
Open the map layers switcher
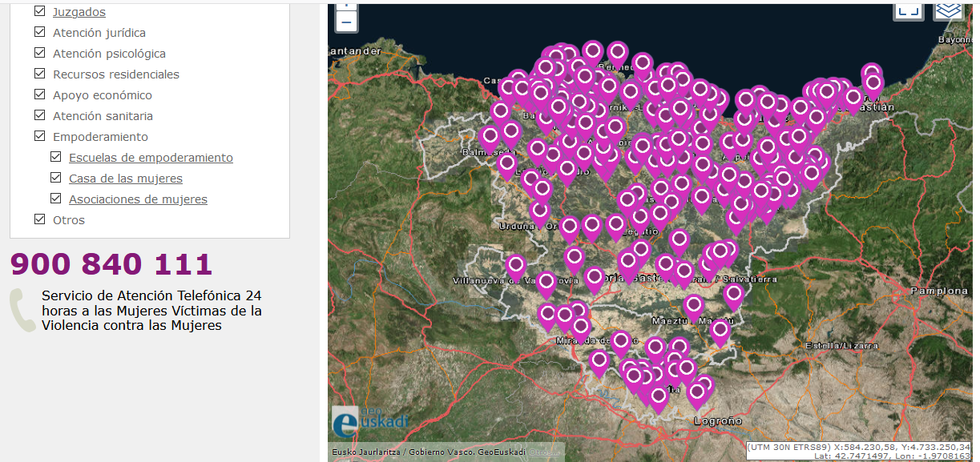(x=948, y=10)
